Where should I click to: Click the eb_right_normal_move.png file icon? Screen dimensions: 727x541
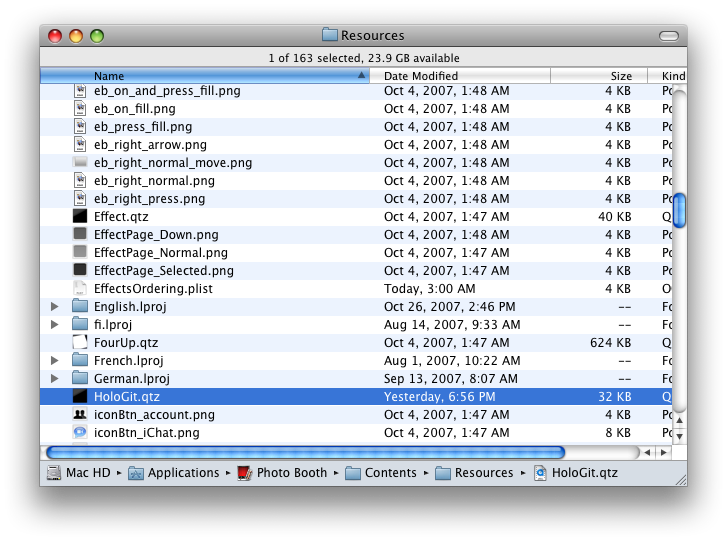[80, 162]
